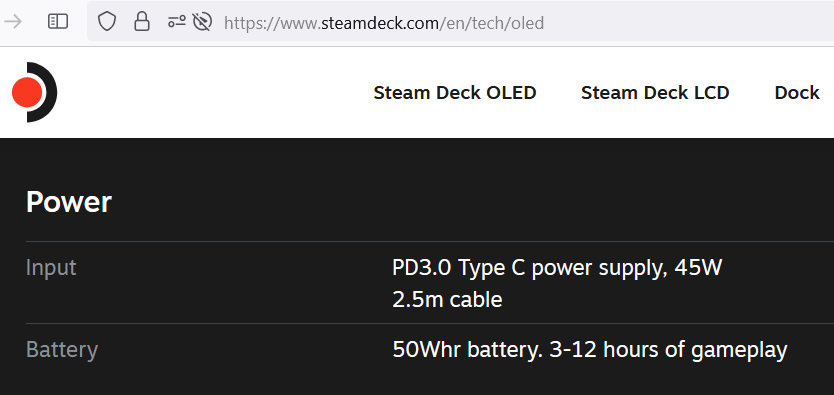The image size is (834, 395).
Task: Click the /en/tech/oled path in URL
Action: click(x=491, y=23)
